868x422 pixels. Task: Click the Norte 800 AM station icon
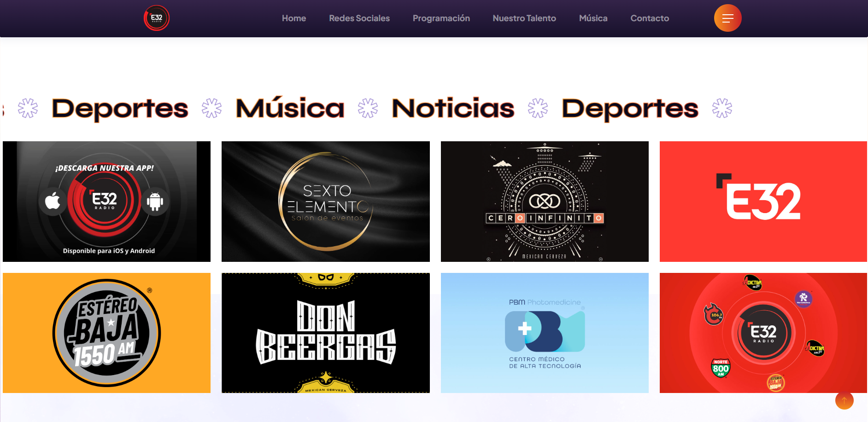click(721, 368)
